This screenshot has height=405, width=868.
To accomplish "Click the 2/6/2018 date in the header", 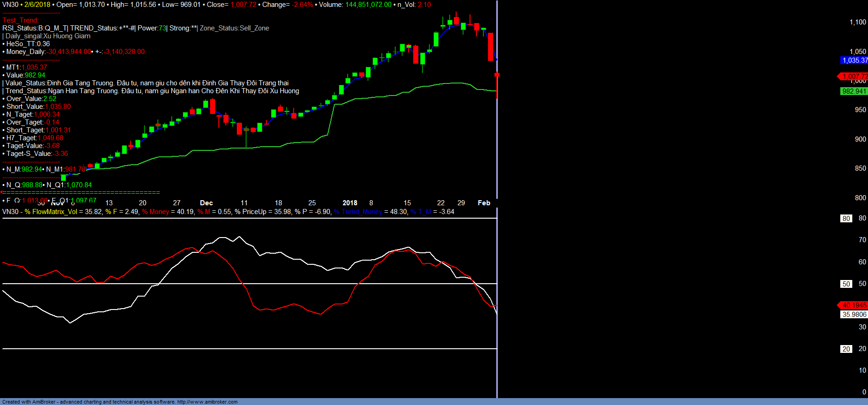I will pyautogui.click(x=37, y=5).
